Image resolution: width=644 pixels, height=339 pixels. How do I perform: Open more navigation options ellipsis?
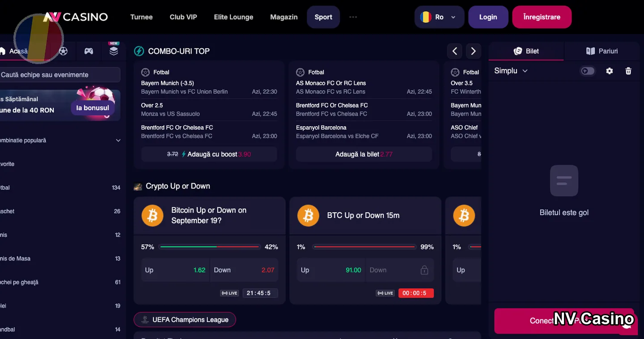point(353,17)
